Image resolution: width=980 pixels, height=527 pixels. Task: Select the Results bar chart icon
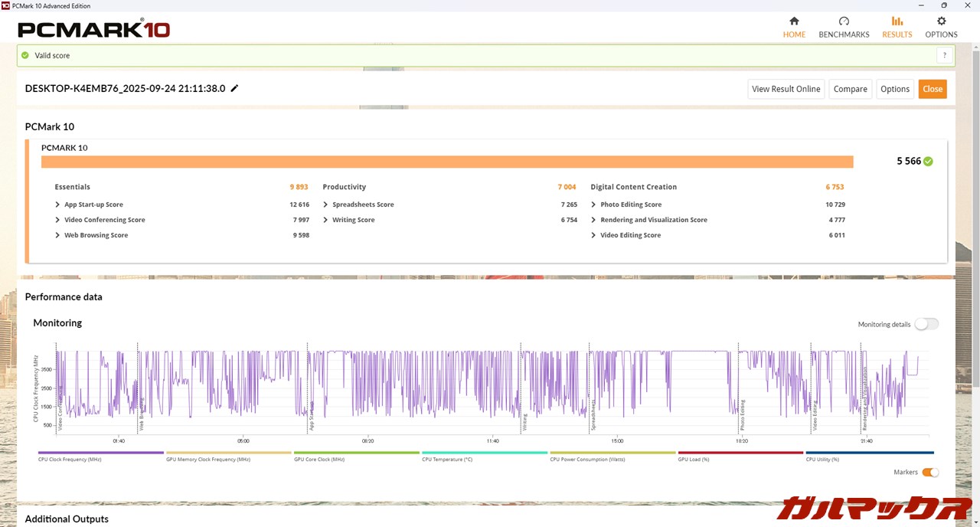coord(897,21)
